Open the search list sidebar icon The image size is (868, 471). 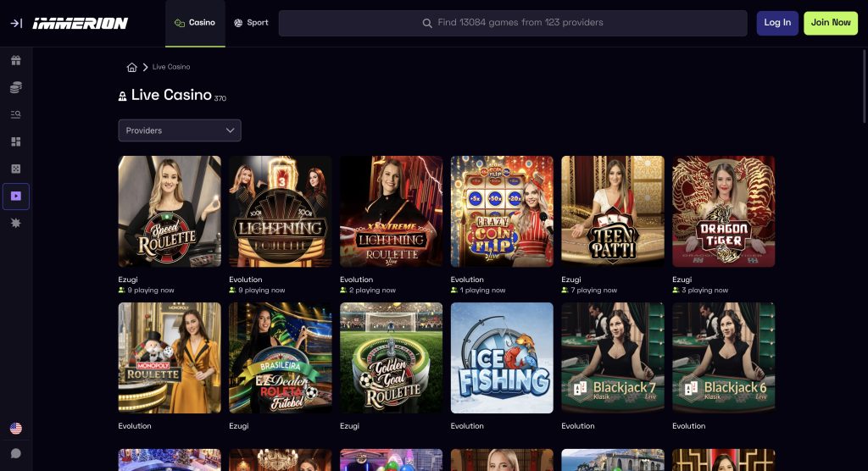(16, 114)
